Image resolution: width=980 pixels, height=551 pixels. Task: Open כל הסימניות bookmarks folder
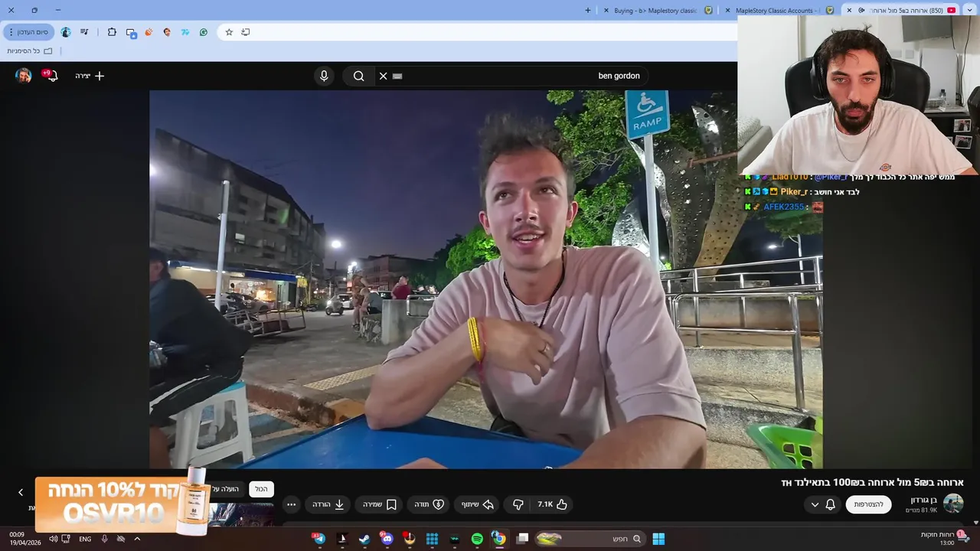pyautogui.click(x=30, y=51)
